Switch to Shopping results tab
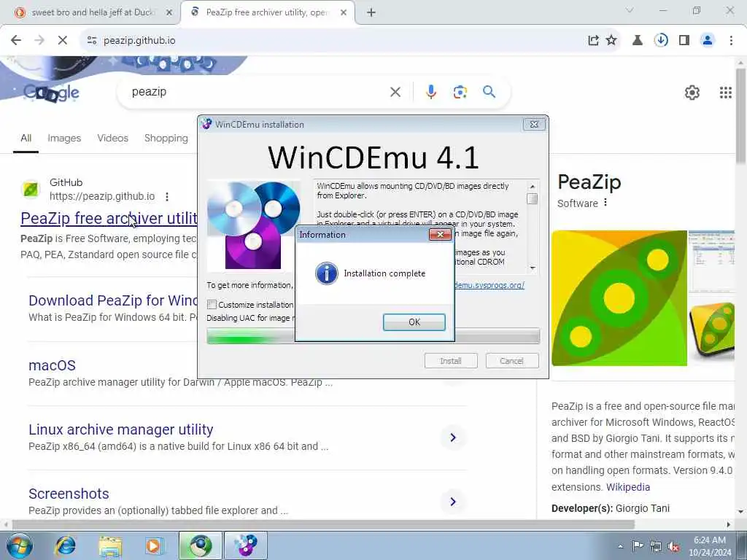The image size is (747, 560). (166, 138)
